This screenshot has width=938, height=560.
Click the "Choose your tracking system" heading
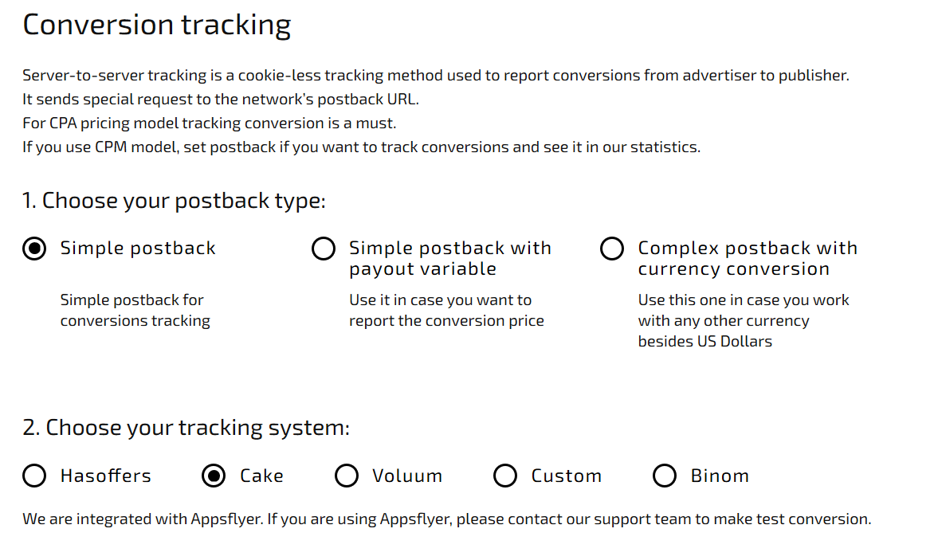click(186, 428)
